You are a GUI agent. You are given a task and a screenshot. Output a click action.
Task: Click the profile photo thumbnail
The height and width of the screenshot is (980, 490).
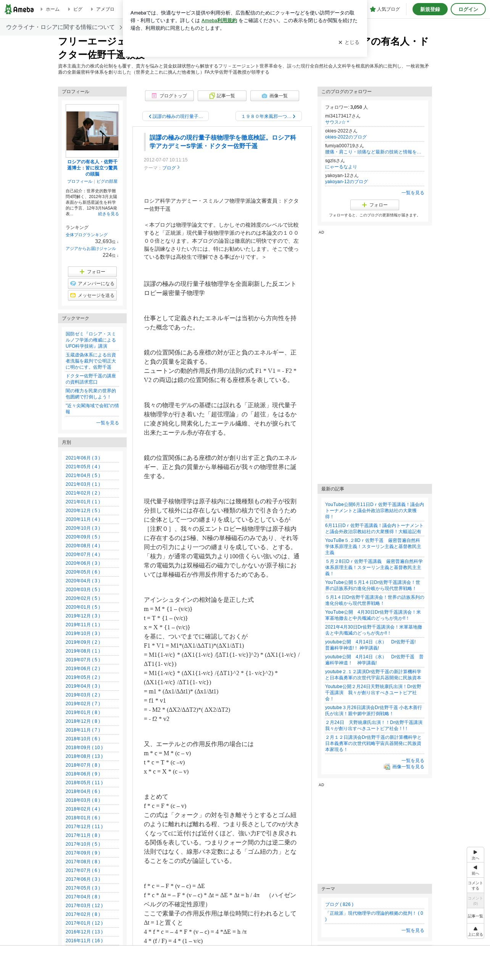coord(92,131)
